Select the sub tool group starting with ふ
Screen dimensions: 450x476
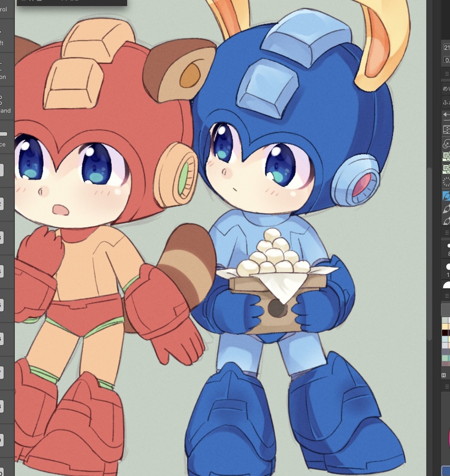pyautogui.click(x=445, y=102)
